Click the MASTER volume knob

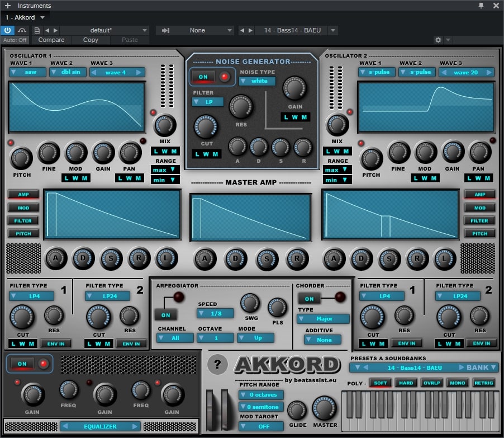325,408
